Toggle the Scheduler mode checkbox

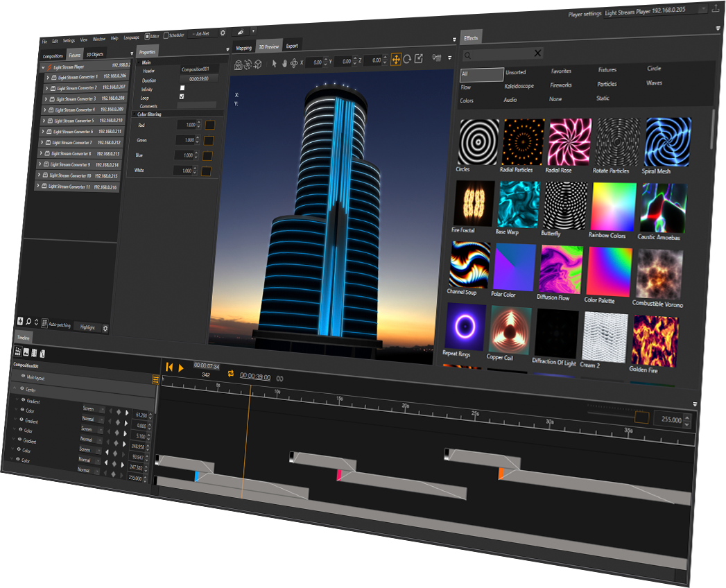coord(166,35)
